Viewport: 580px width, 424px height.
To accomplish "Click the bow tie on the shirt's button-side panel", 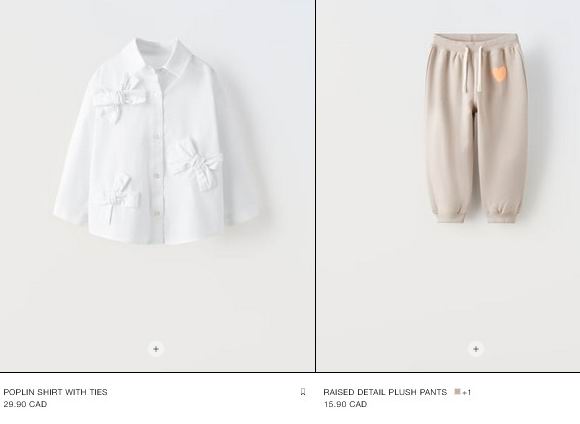I will pyautogui.click(x=197, y=163).
